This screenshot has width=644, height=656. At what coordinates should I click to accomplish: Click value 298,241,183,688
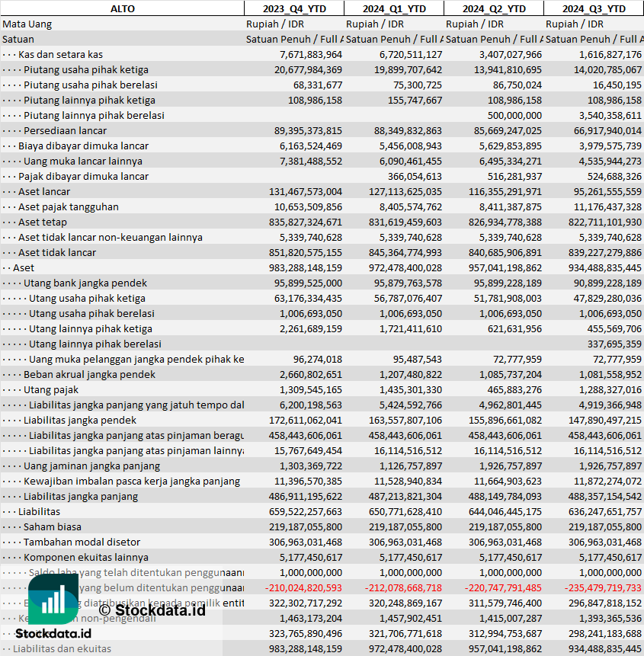click(604, 634)
